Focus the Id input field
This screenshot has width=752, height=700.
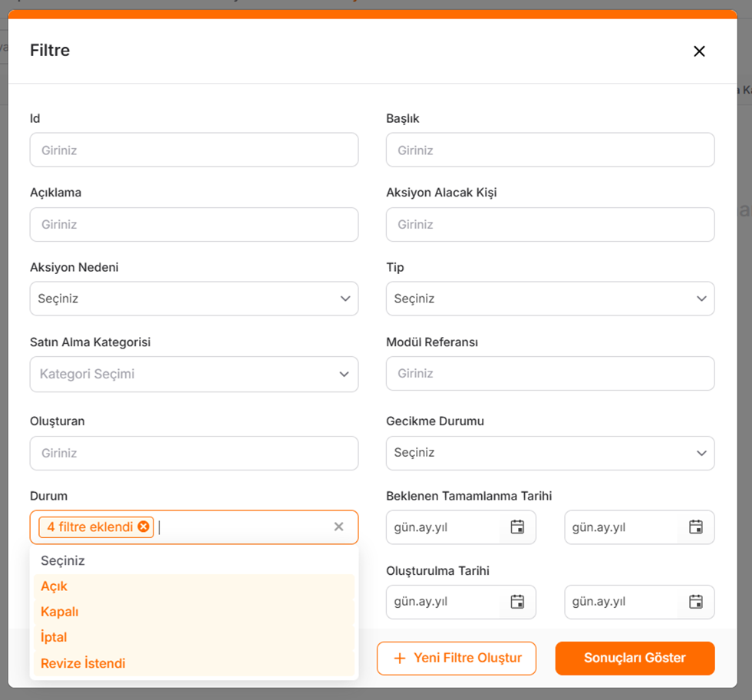[193, 150]
